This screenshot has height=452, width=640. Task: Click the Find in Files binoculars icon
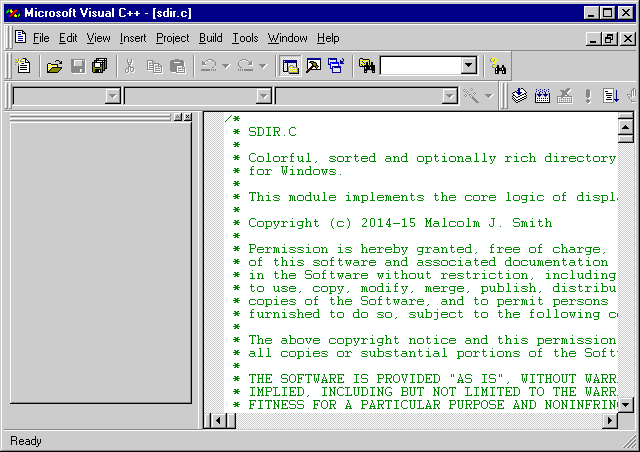[367, 66]
